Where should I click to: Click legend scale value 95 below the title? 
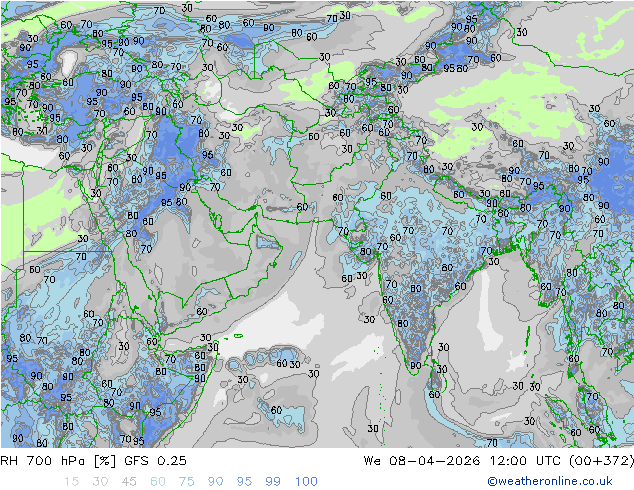244,482
